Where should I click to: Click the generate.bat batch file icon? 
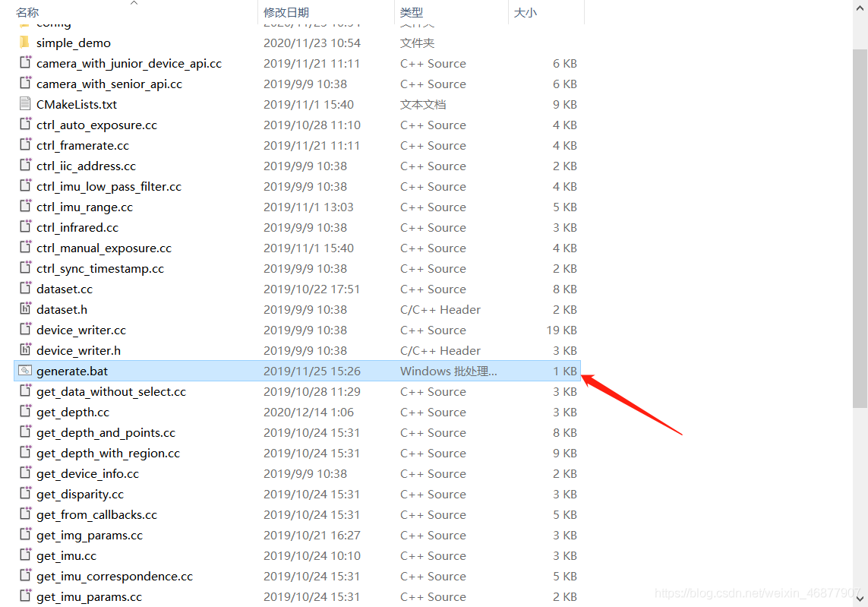(26, 370)
